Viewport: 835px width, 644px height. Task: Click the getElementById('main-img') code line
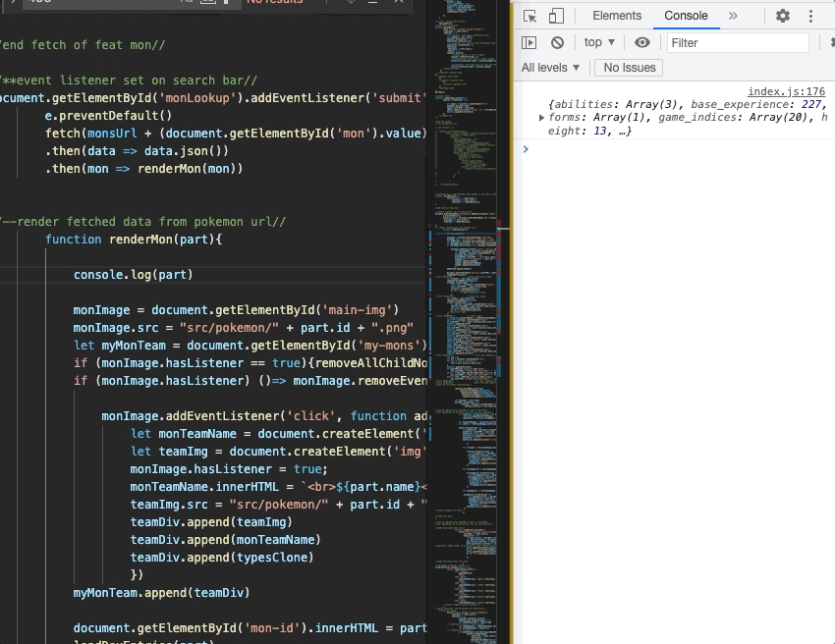click(236, 310)
